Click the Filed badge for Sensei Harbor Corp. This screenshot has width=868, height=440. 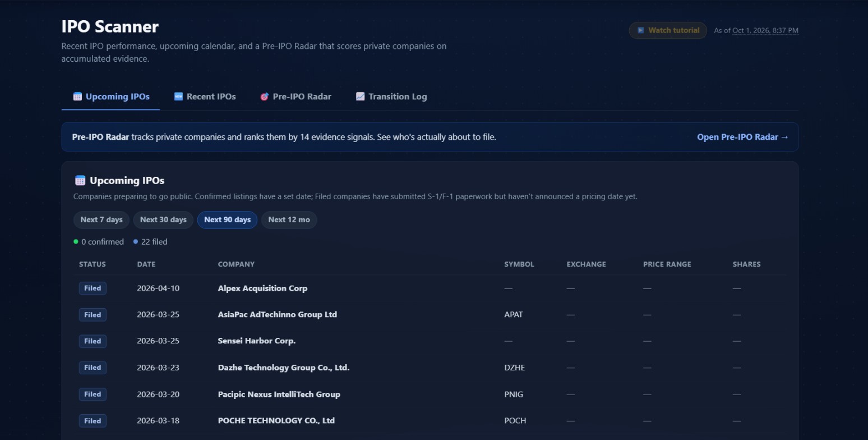(93, 341)
